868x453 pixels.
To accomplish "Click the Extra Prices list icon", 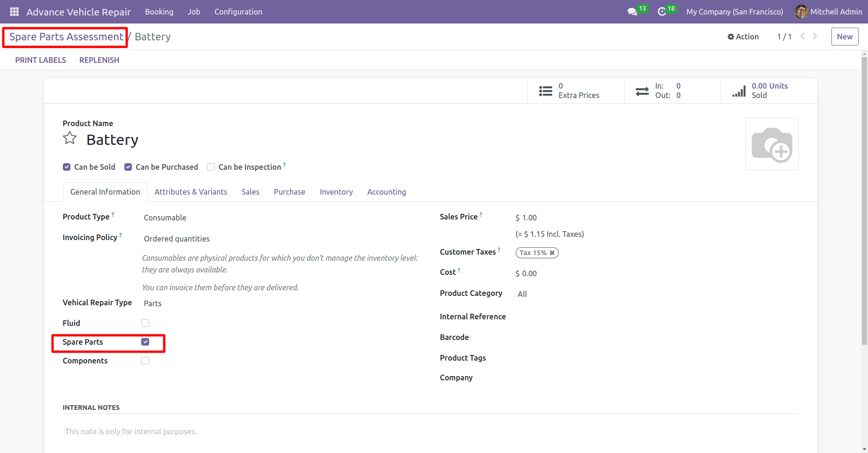I will (545, 91).
